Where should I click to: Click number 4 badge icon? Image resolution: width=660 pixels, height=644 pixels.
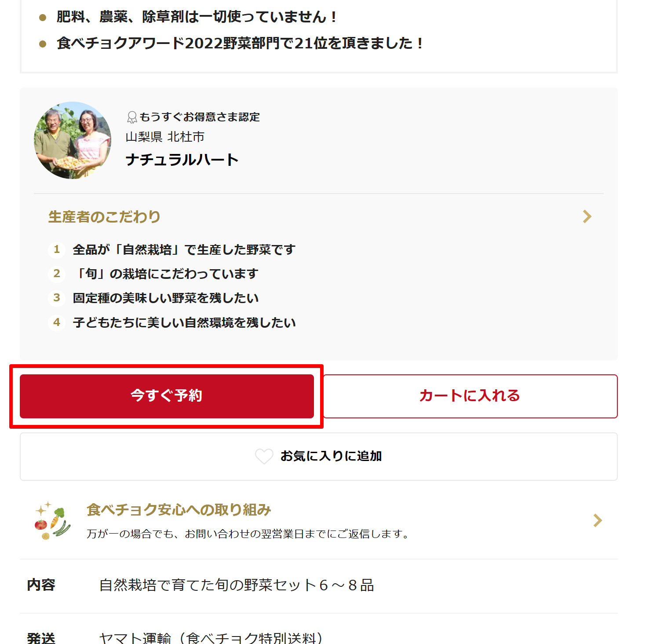pos(57,322)
